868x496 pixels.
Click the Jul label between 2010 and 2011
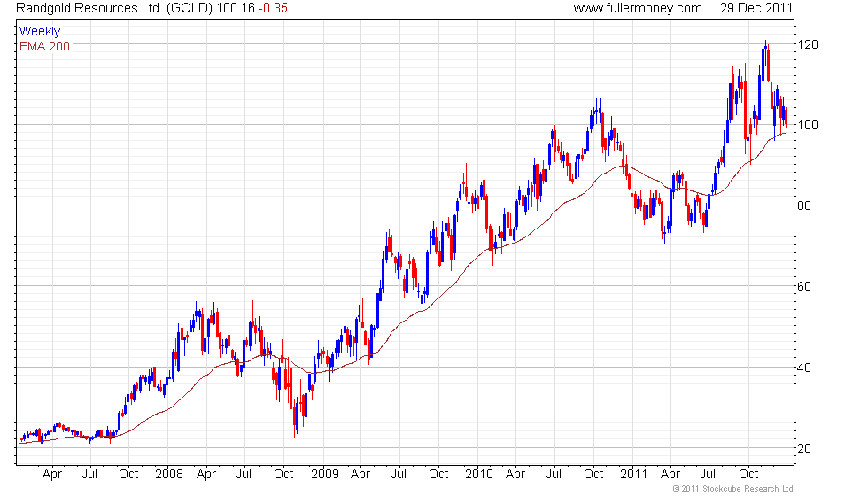(x=554, y=475)
